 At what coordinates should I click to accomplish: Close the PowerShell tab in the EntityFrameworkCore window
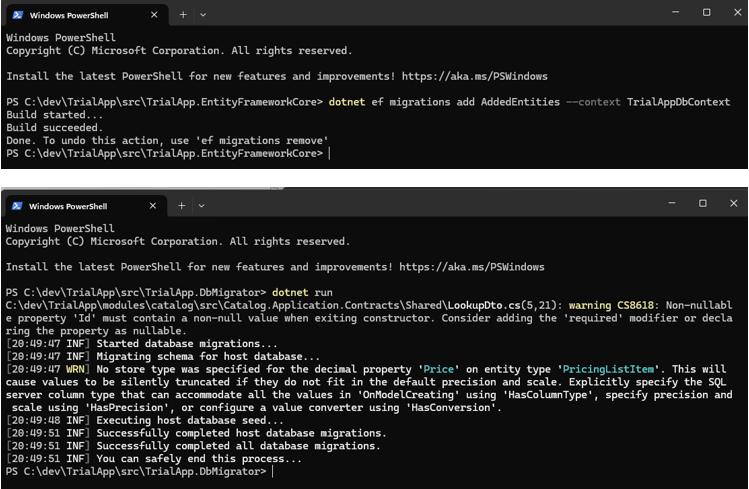tap(153, 16)
